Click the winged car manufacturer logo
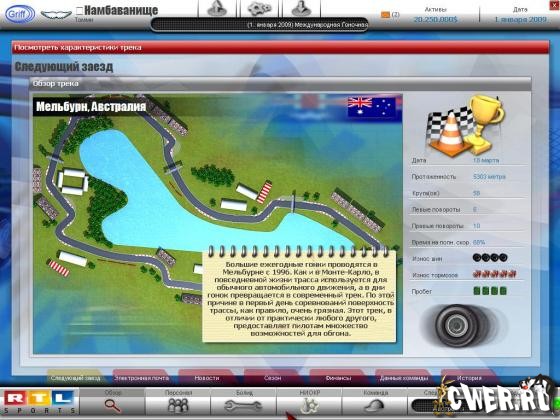Image resolution: width=560 pixels, height=420 pixels. click(x=56, y=15)
